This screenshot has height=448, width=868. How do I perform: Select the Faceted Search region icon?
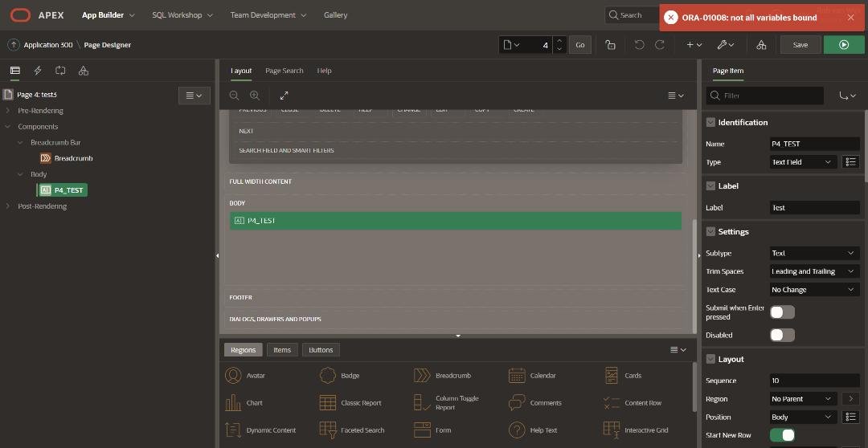point(328,430)
